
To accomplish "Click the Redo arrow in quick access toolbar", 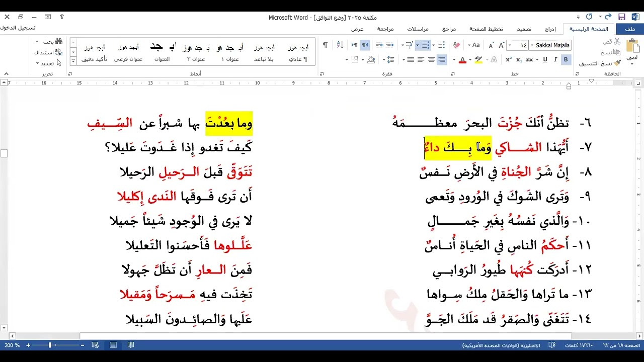I will [590, 17].
